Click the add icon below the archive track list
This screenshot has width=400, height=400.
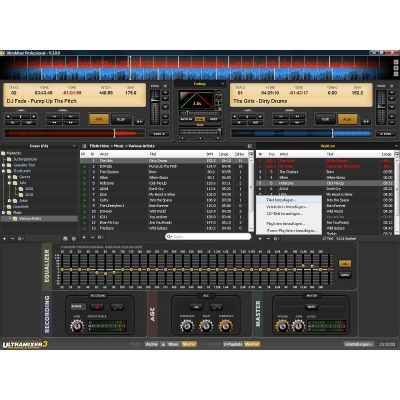tap(84, 237)
